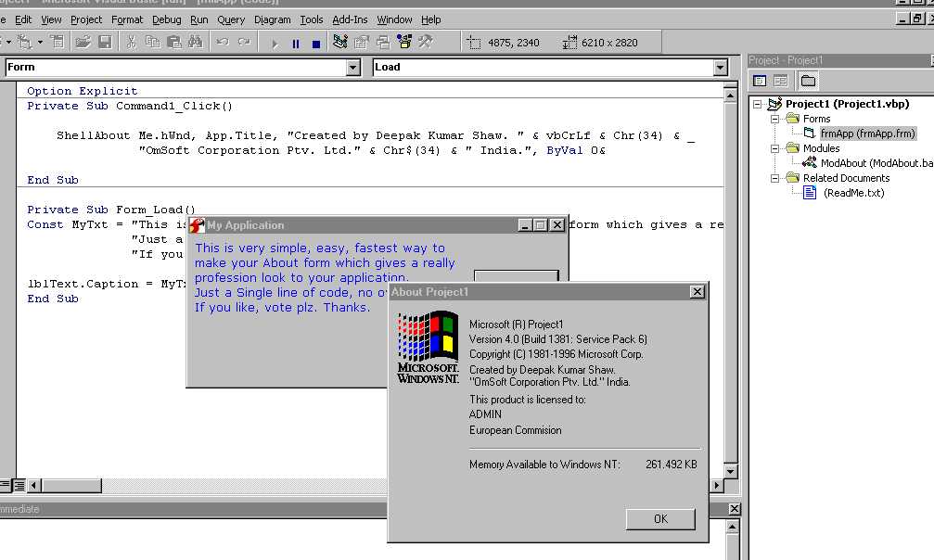Click the Toolbox hammer and wrench icon
934x560 pixels.
426,42
